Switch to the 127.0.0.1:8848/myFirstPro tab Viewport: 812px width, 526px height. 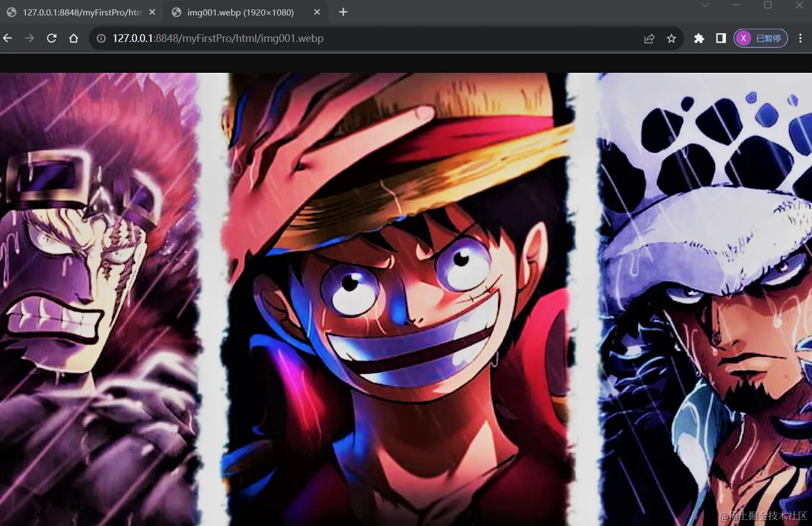point(81,12)
